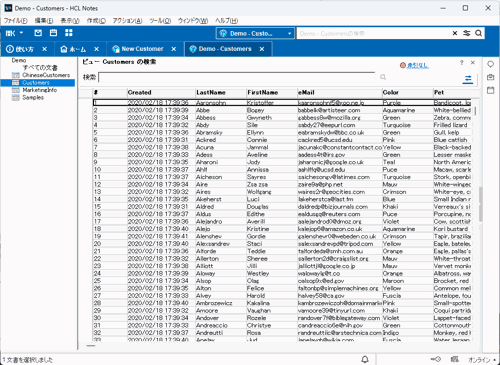
Task: Open the Sametime chat bubble sidebar icon
Action: (x=490, y=64)
